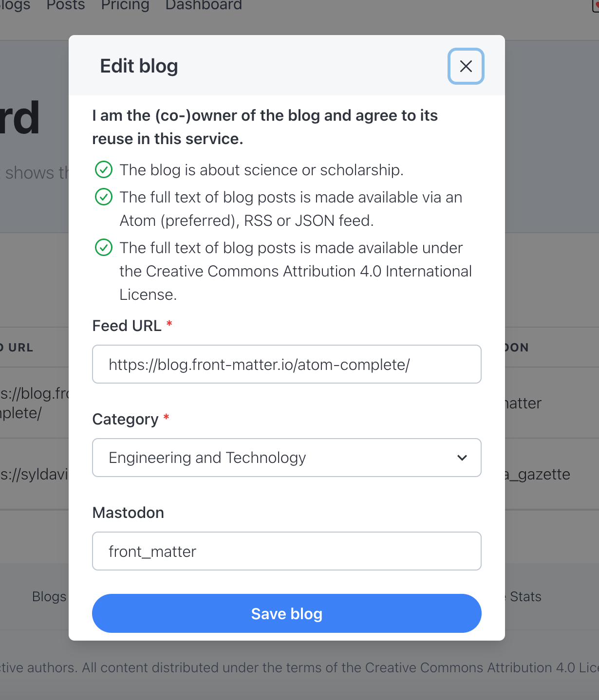Click green checkmark beside Creative Commons requirement
Screen dimensions: 599x700
click(103, 248)
